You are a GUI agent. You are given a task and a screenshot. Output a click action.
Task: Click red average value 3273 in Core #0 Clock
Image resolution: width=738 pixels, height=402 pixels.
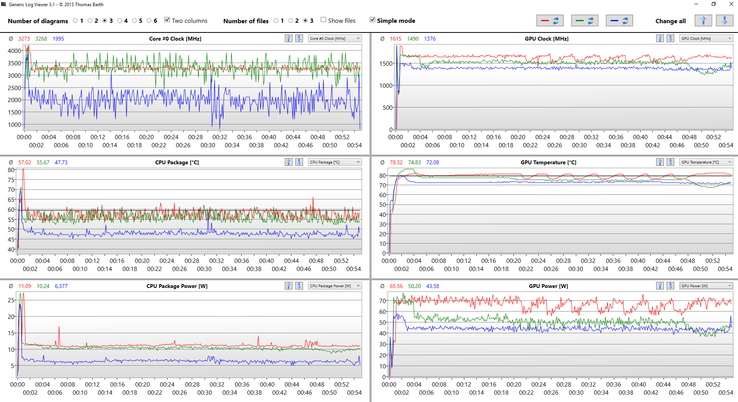pos(24,39)
